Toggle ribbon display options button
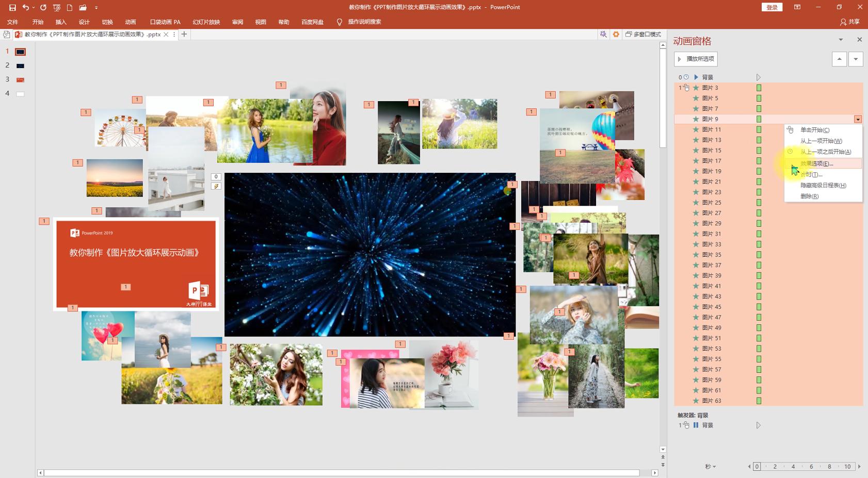 (x=797, y=7)
